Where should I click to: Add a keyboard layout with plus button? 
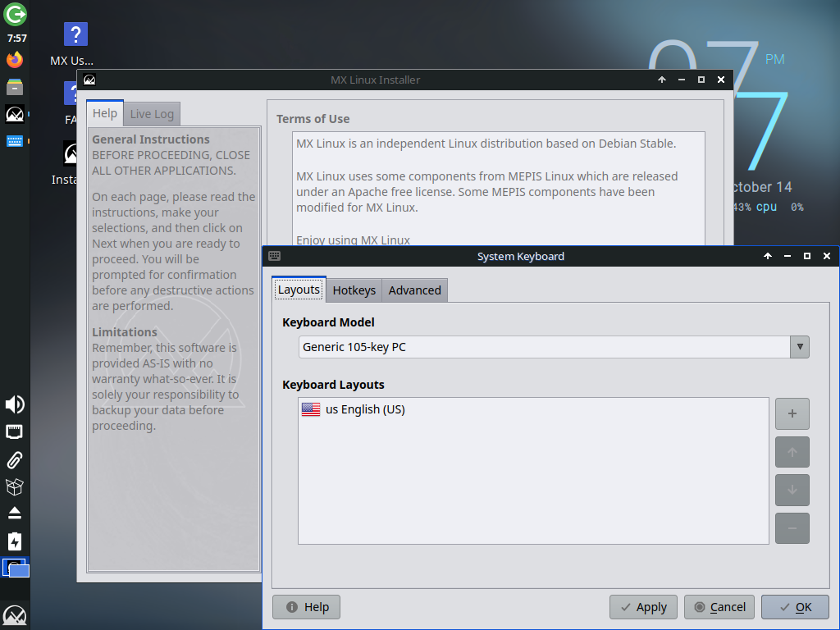click(x=792, y=413)
